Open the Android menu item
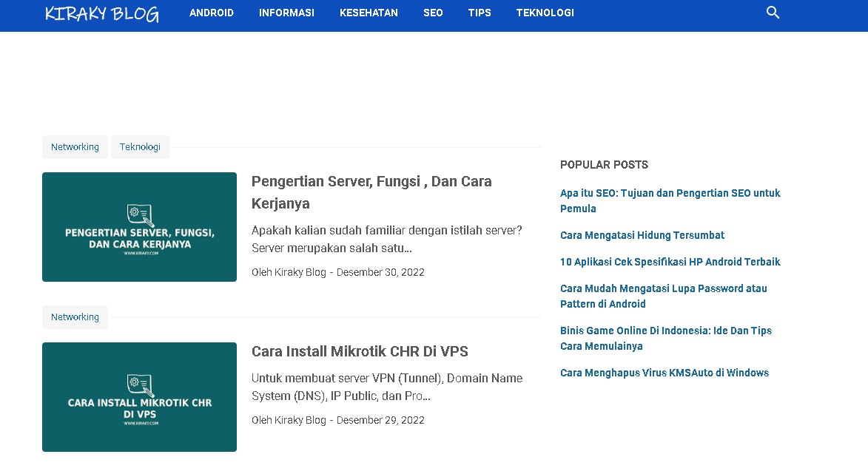This screenshot has width=868, height=474. [x=212, y=13]
